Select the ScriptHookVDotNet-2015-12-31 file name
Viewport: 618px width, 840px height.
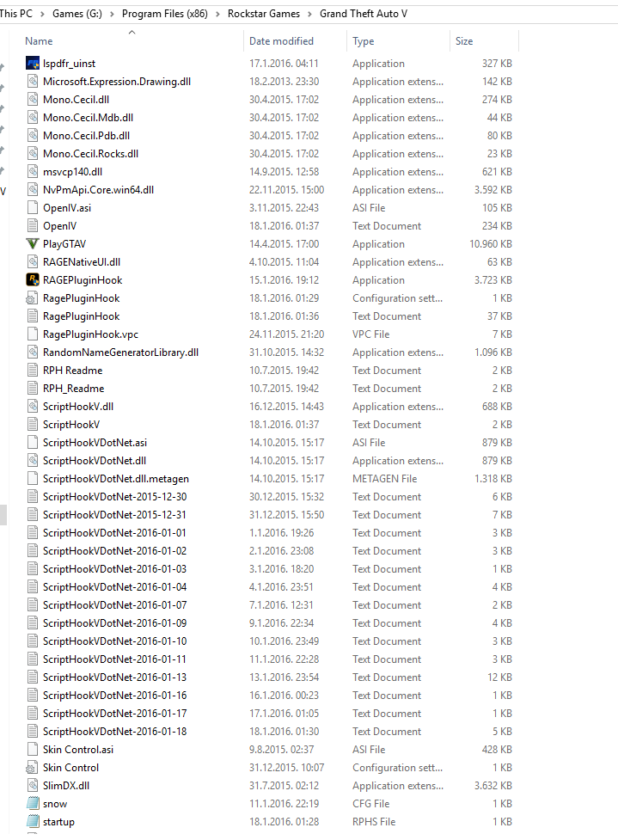(x=114, y=515)
